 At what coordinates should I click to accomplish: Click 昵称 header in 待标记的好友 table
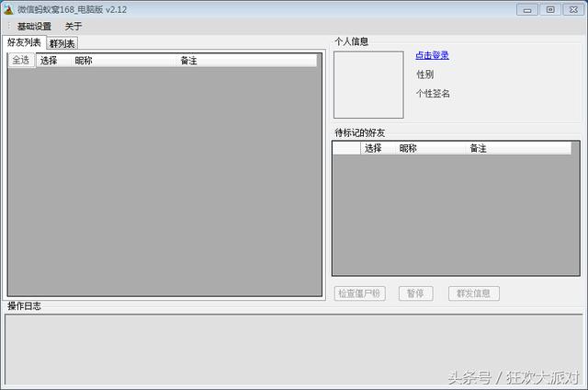pyautogui.click(x=431, y=148)
